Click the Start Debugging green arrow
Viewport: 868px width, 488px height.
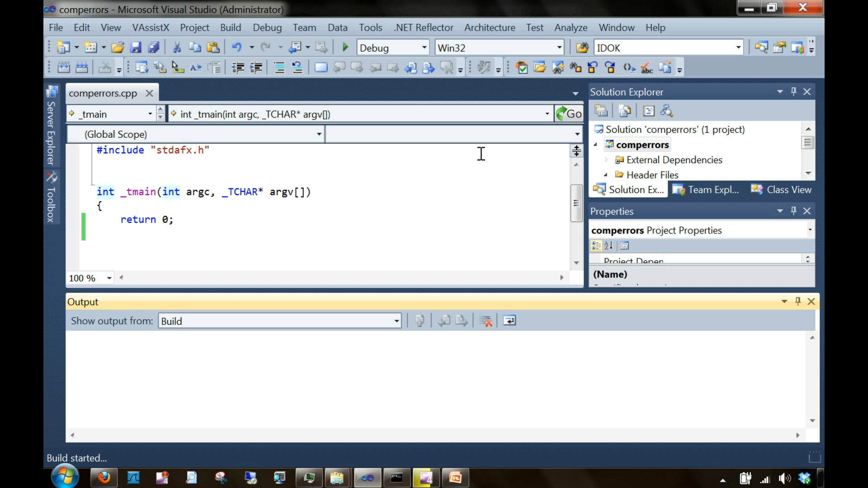(x=345, y=47)
